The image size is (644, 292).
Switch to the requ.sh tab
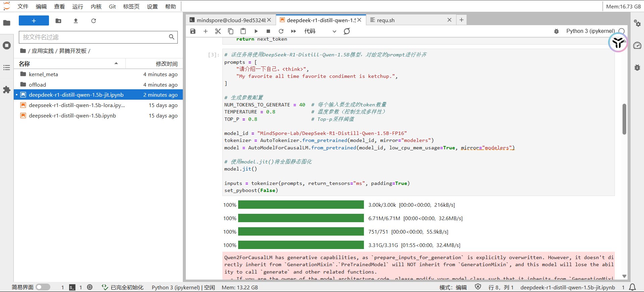point(386,20)
